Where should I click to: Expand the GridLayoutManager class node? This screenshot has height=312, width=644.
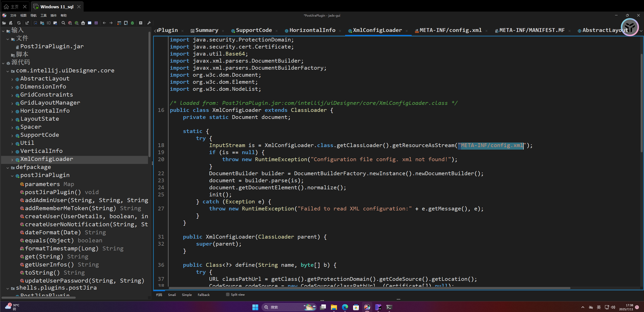coord(12,103)
